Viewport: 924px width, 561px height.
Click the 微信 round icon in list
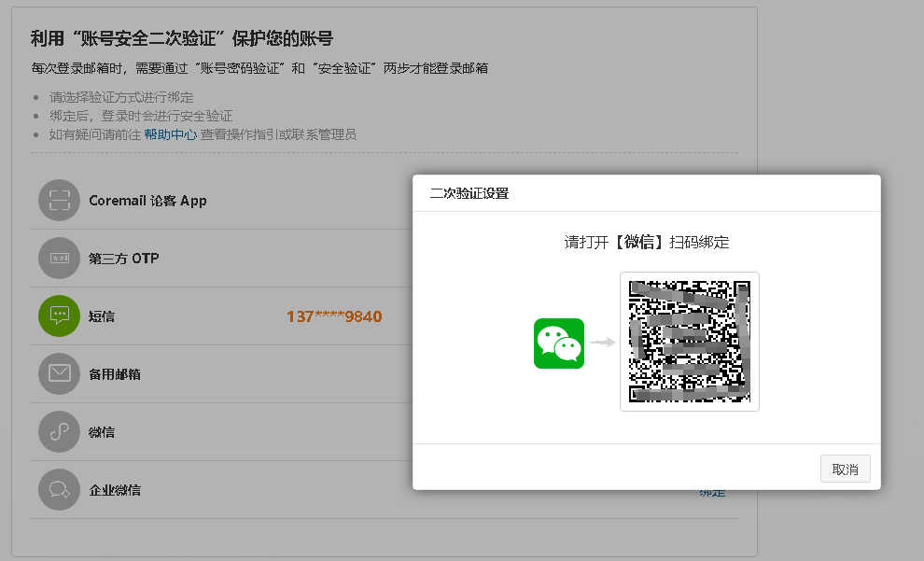(x=59, y=431)
